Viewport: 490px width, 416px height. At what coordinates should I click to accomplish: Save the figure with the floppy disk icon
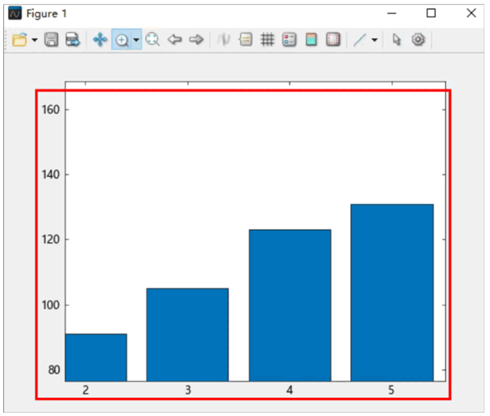click(51, 40)
